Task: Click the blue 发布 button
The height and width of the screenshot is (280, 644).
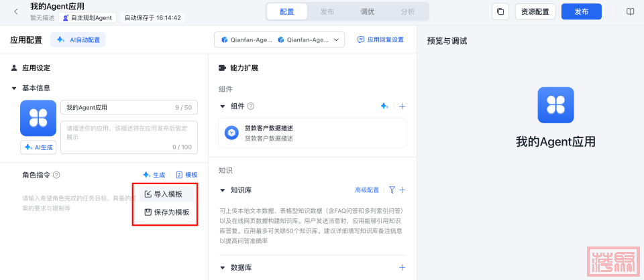Action: pyautogui.click(x=581, y=11)
